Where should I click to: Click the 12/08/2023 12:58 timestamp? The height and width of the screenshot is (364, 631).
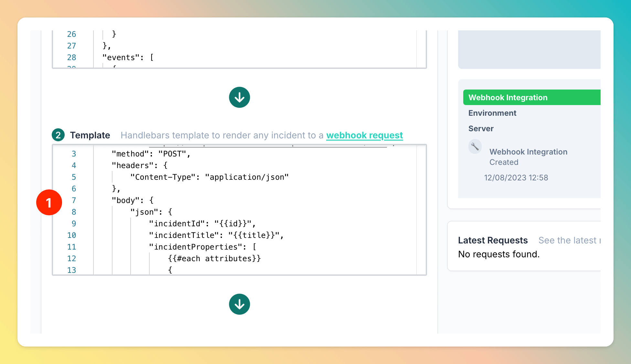tap(516, 177)
